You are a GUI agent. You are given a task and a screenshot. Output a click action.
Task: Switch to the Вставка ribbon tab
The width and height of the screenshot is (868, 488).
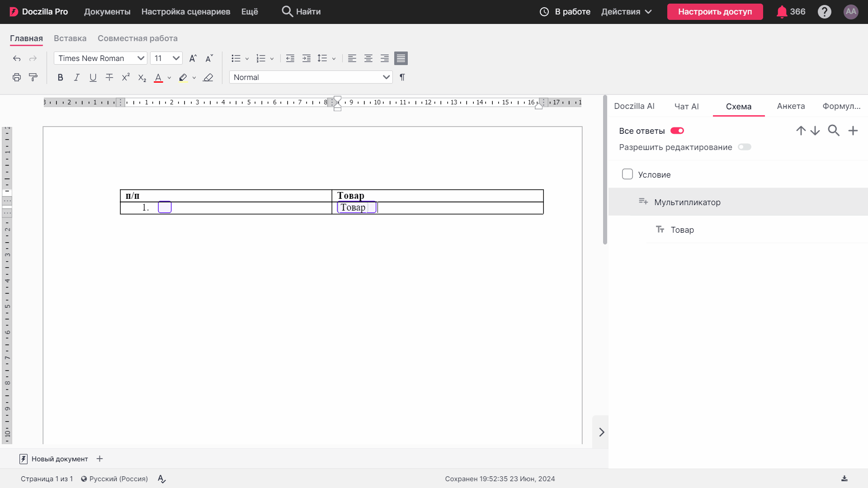click(x=70, y=38)
